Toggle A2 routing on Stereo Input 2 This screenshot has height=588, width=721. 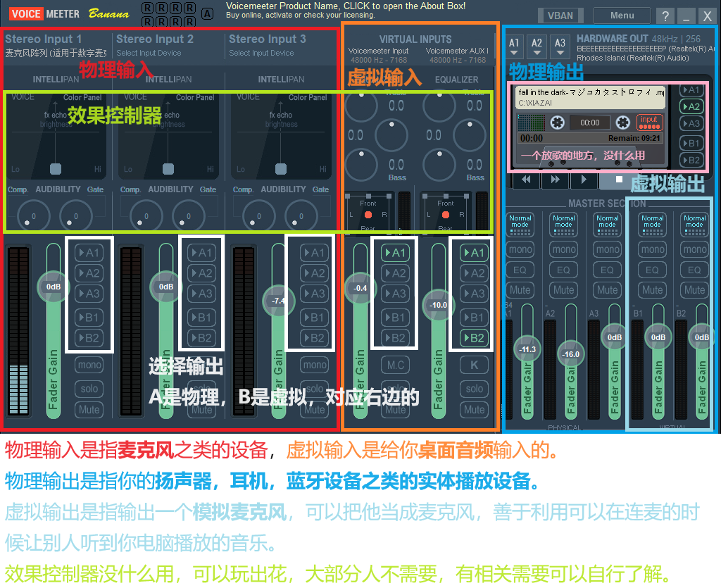click(x=202, y=273)
